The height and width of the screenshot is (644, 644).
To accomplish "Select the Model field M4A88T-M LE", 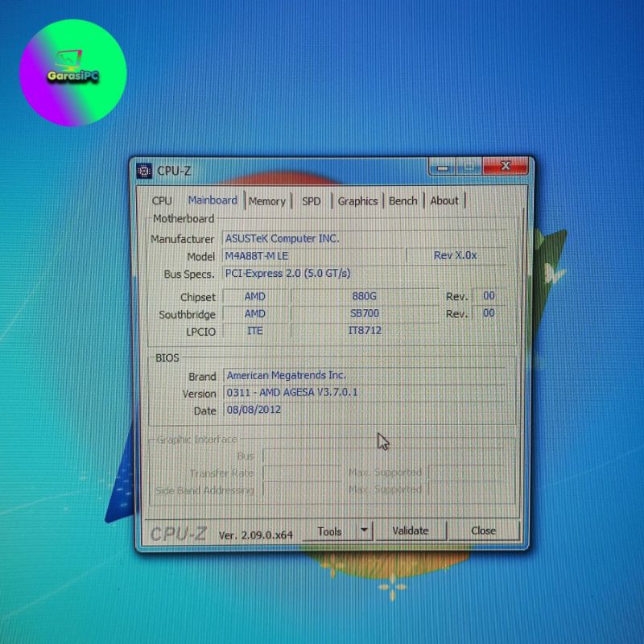I will (312, 256).
